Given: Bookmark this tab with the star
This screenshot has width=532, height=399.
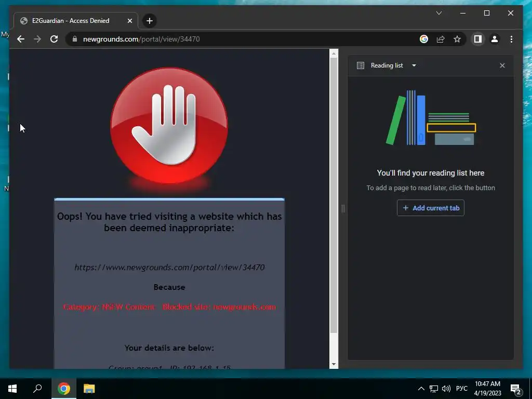Looking at the screenshot, I should pos(457,39).
